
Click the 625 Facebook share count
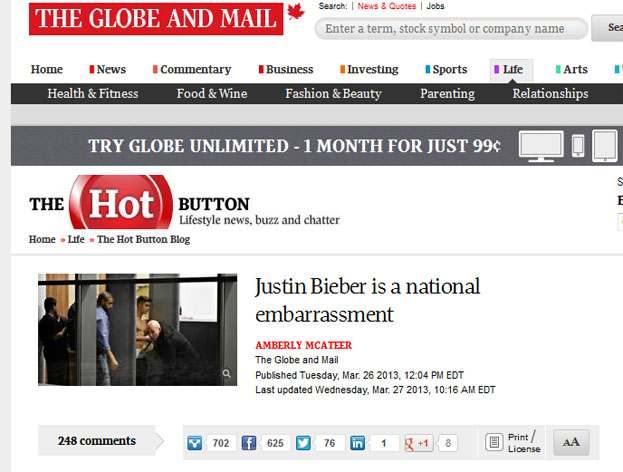tap(275, 443)
